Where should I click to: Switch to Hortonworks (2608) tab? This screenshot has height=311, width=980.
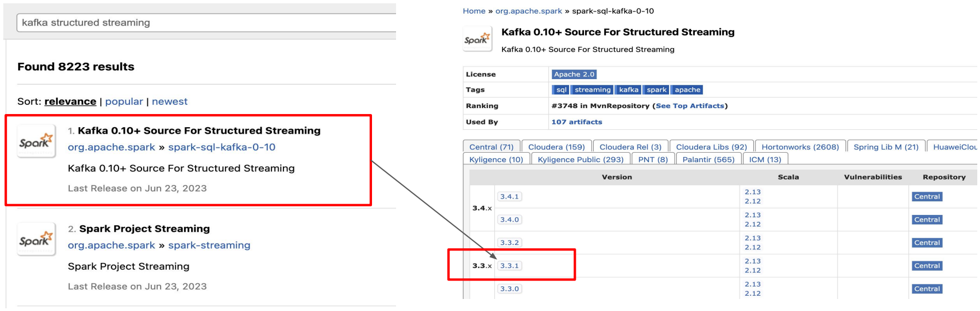pyautogui.click(x=800, y=147)
